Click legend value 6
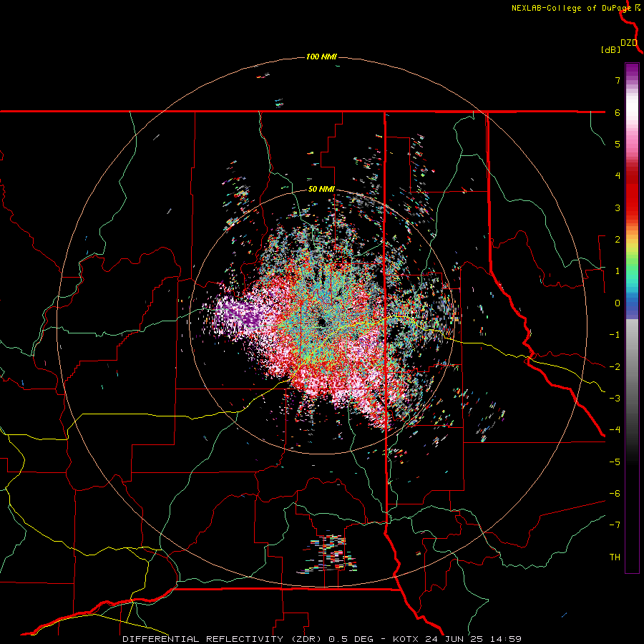This screenshot has height=644, width=644. click(x=618, y=112)
